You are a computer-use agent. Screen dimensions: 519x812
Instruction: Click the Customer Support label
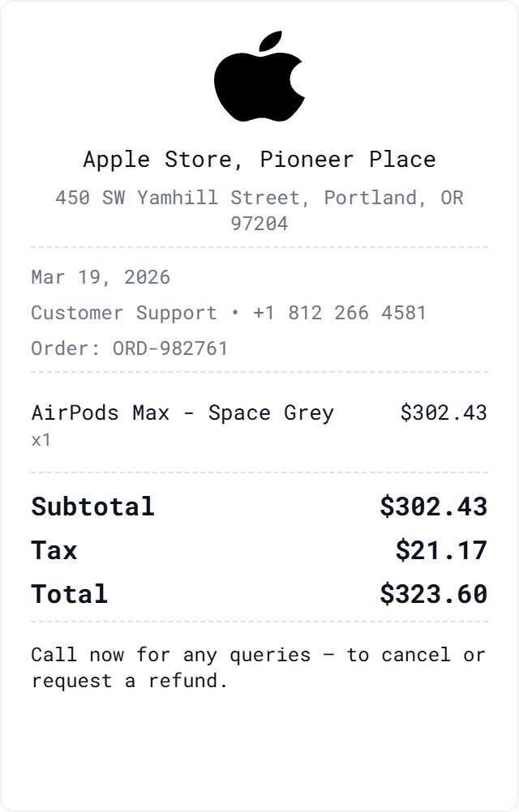point(124,313)
